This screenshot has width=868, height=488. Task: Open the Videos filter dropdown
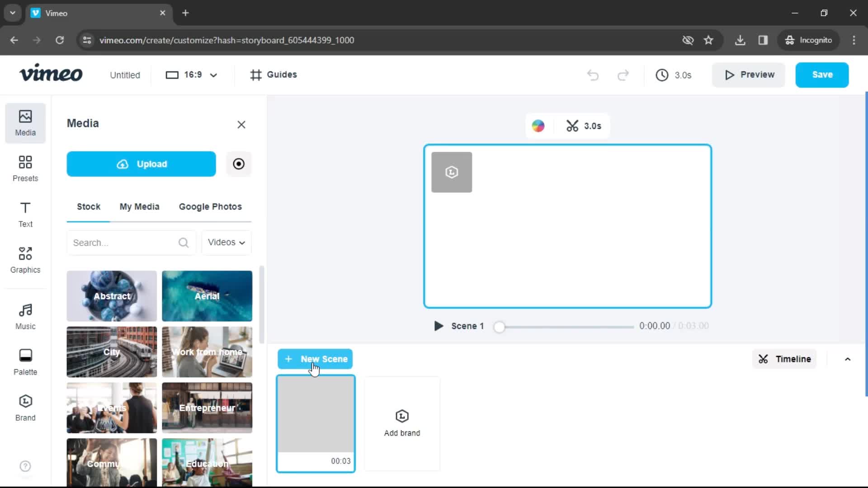pyautogui.click(x=226, y=243)
